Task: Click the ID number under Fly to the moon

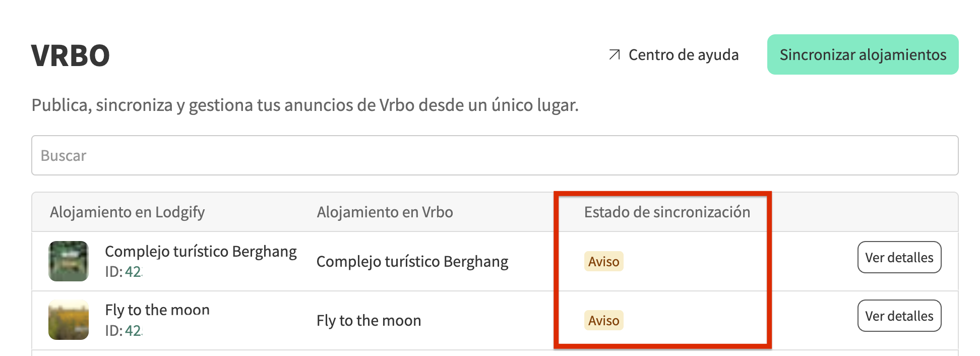Action: (x=133, y=331)
